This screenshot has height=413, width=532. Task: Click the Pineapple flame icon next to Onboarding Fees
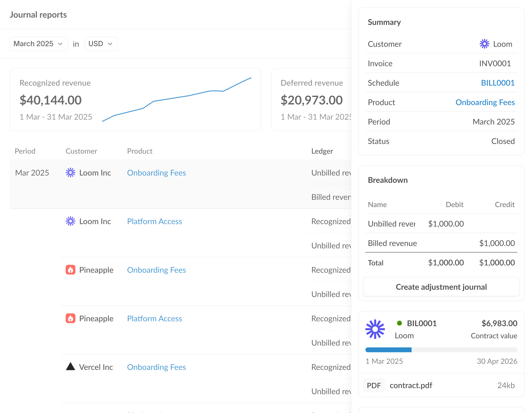[x=70, y=270]
